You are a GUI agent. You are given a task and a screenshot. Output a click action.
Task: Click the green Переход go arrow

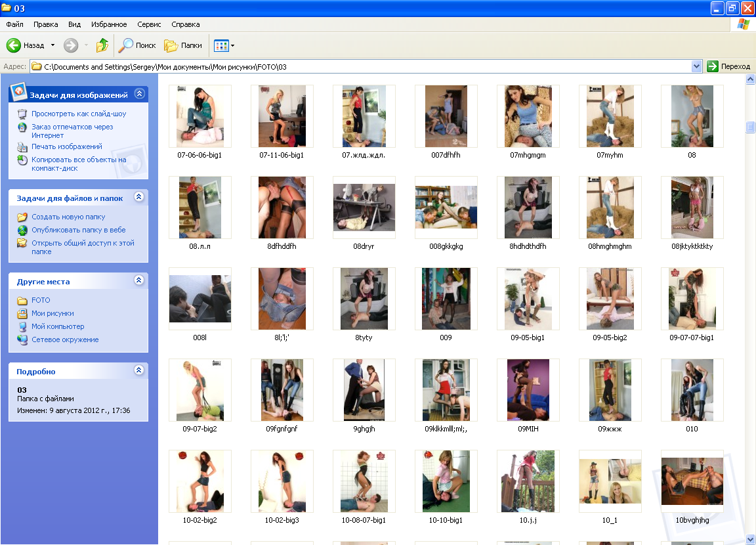click(x=712, y=66)
